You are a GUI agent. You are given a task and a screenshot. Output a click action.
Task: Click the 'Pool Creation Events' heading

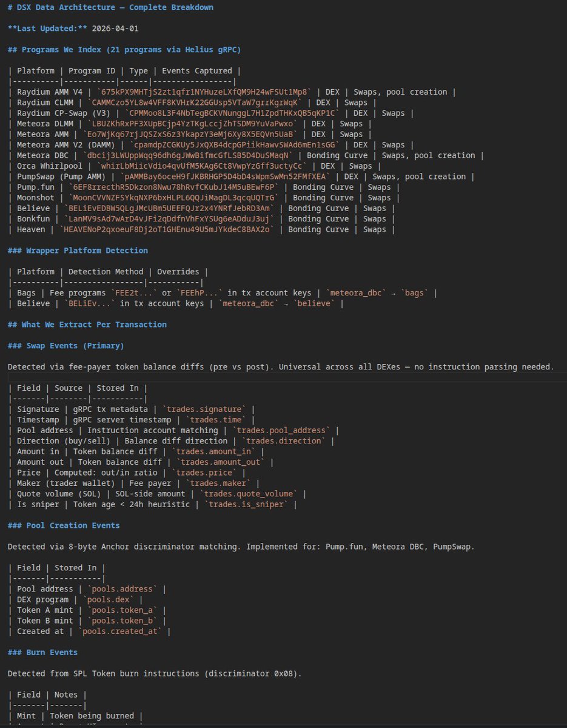click(x=64, y=526)
